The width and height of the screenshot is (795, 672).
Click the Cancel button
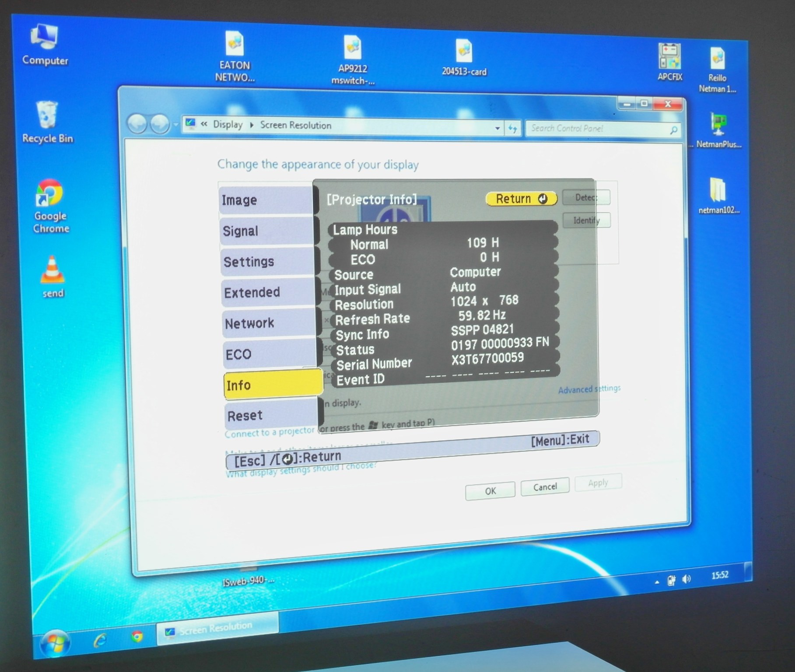[545, 487]
